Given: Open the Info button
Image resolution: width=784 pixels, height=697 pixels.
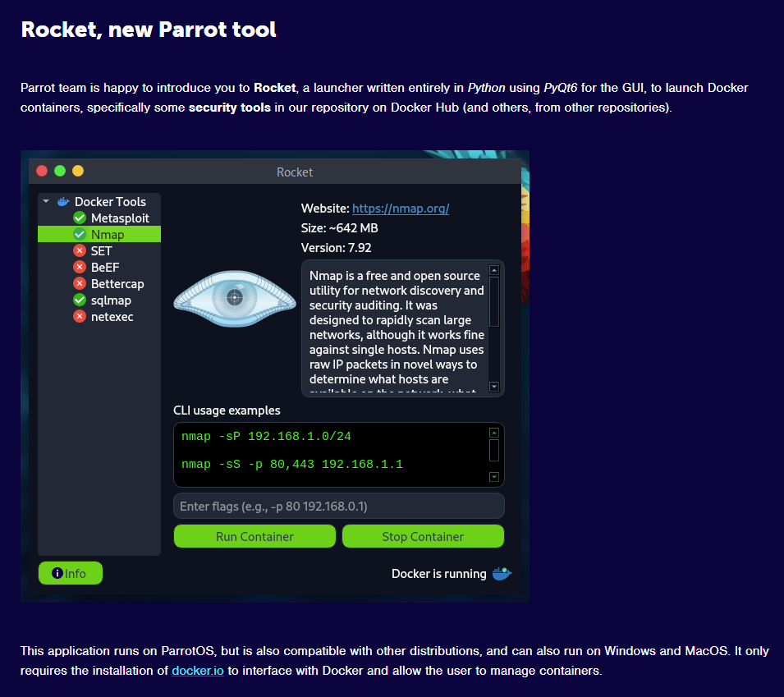Looking at the screenshot, I should click(x=71, y=574).
